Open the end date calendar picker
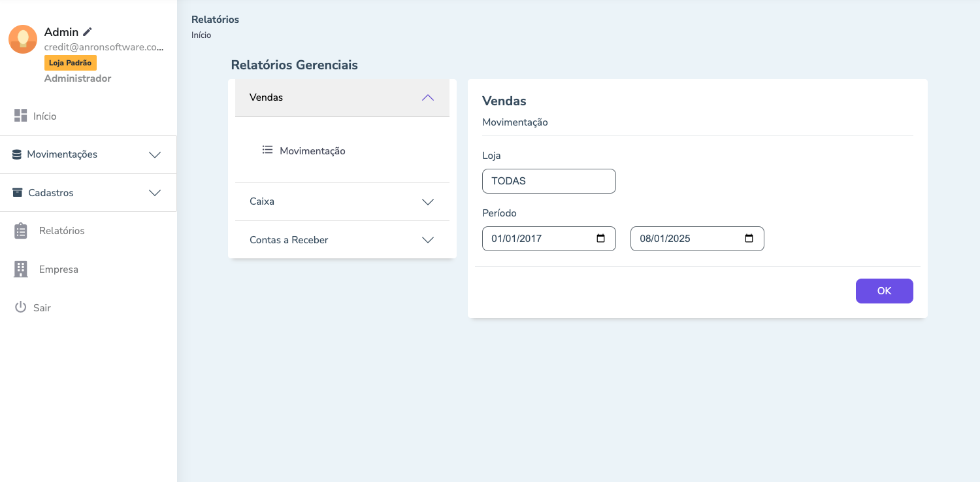This screenshot has width=980, height=482. pyautogui.click(x=749, y=239)
